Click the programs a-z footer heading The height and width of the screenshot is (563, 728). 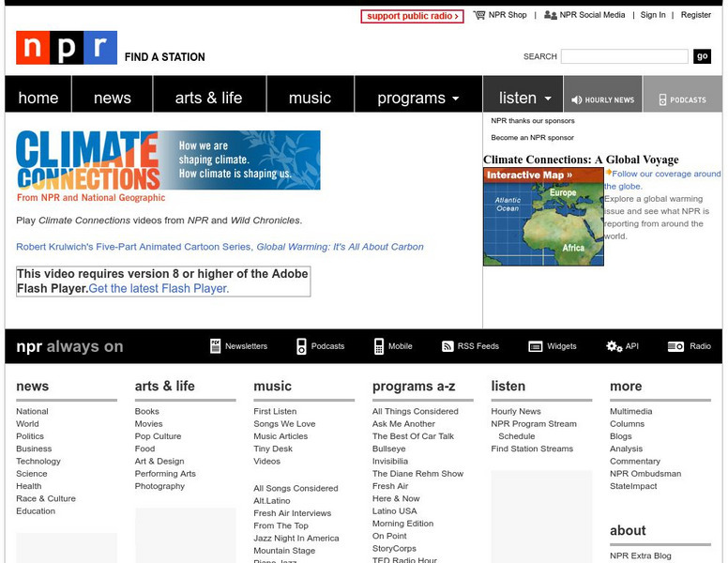[x=414, y=387]
